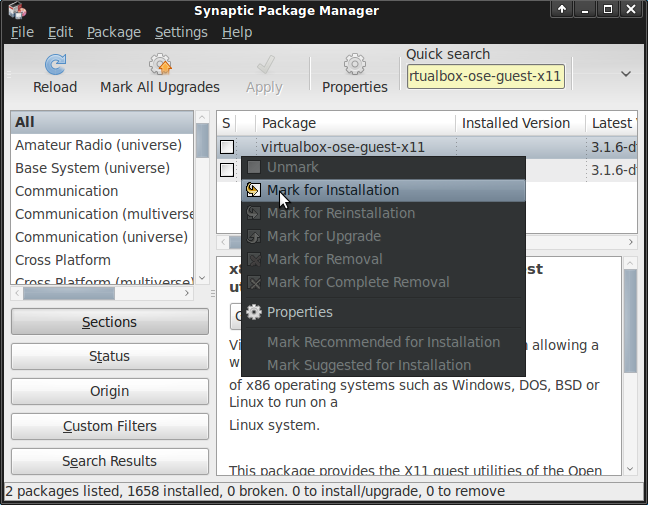Screen dimensions: 648x505
Task: Click the description pane vertical scrollbar thumb
Action: pyautogui.click(x=630, y=321)
